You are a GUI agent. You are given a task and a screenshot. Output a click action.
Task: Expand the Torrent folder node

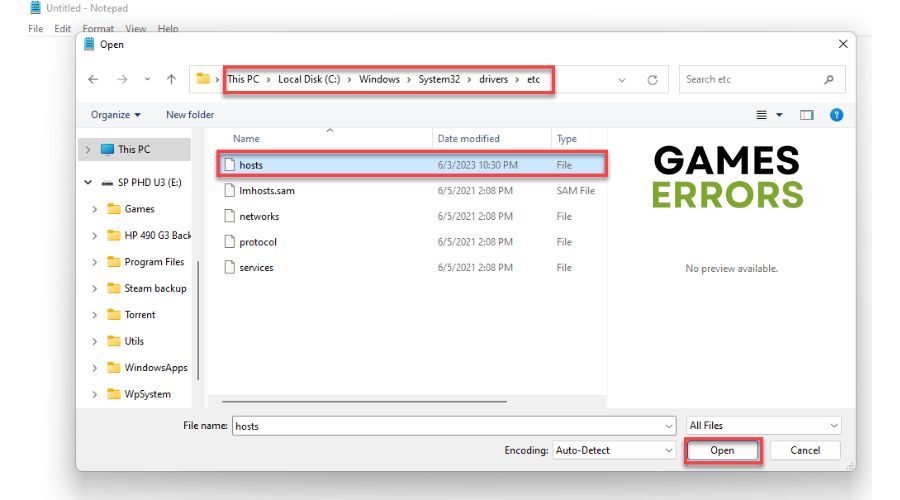[x=95, y=315]
